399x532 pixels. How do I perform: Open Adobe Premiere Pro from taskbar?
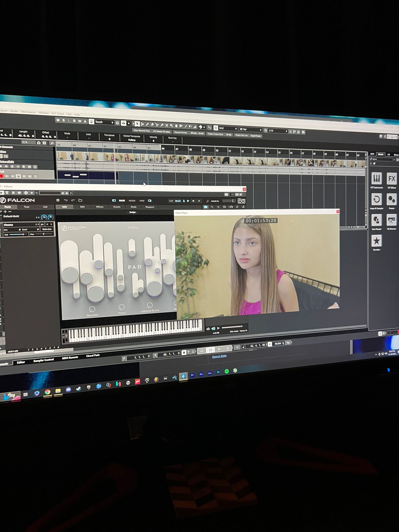tap(192, 375)
